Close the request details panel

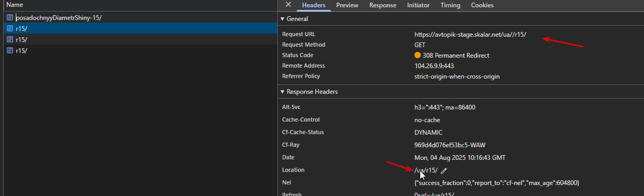click(288, 5)
